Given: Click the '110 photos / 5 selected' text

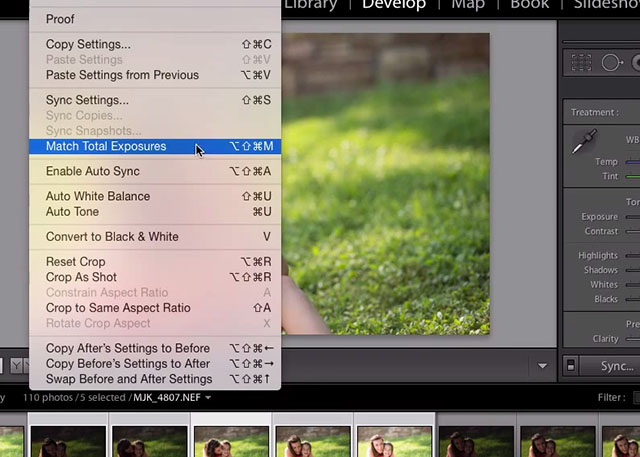Looking at the screenshot, I should (76, 397).
